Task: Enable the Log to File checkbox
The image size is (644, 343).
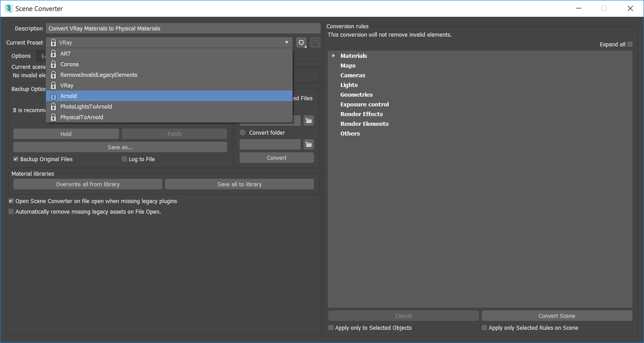Action: click(x=124, y=159)
